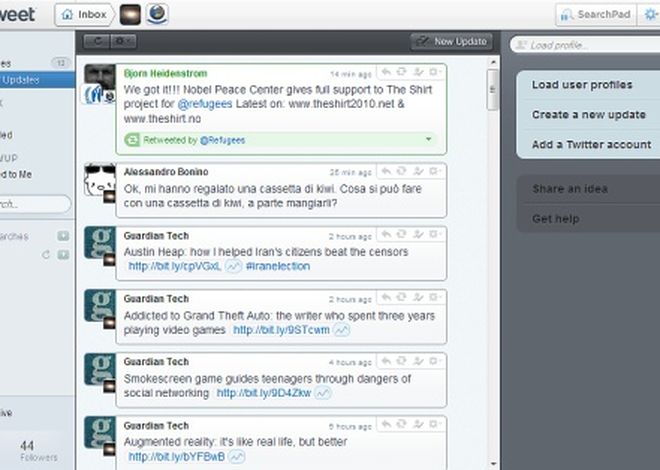Viewport: 660px width, 470px height.
Task: Open options gear on Smokescreen game tweet
Action: tap(434, 361)
